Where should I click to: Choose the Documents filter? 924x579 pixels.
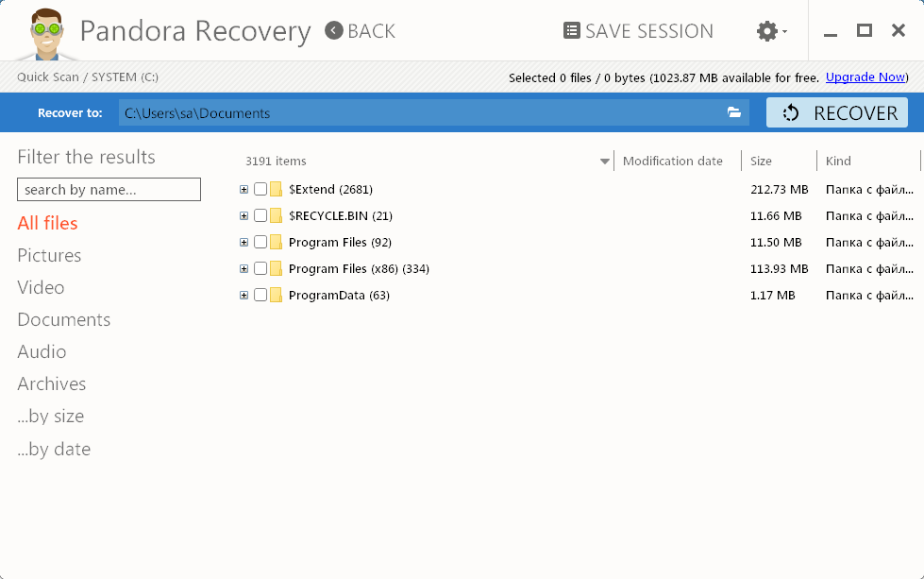(x=63, y=319)
